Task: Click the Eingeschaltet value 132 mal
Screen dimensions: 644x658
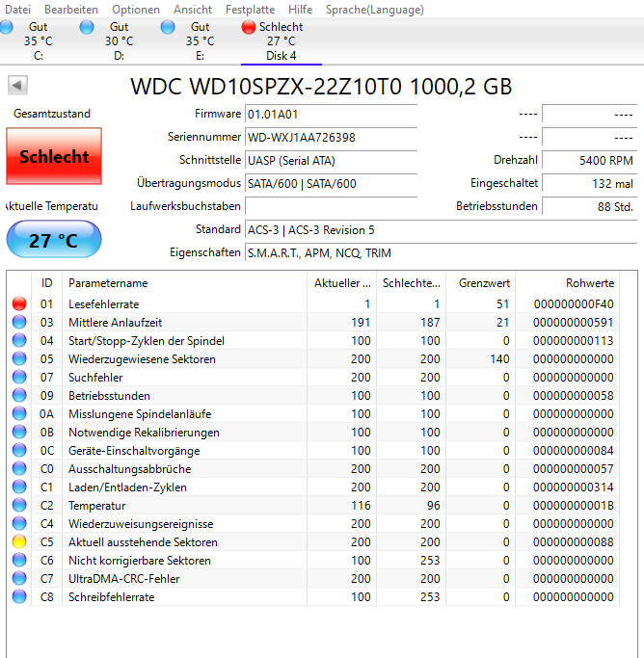Action: click(590, 183)
